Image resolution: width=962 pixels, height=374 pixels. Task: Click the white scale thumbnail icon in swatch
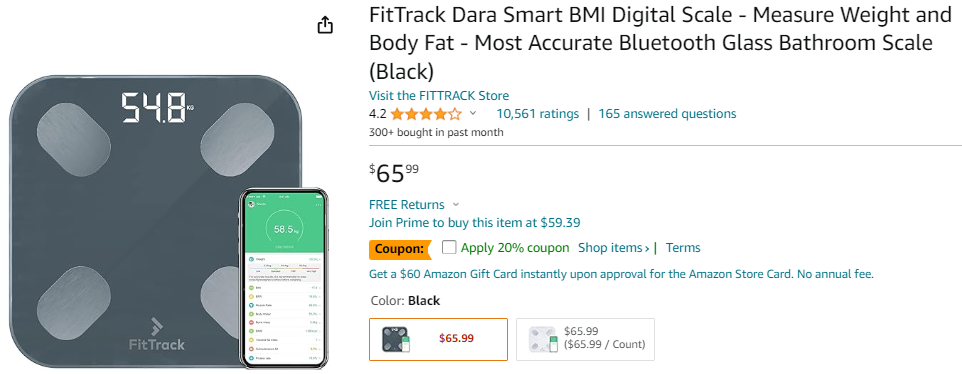point(544,339)
